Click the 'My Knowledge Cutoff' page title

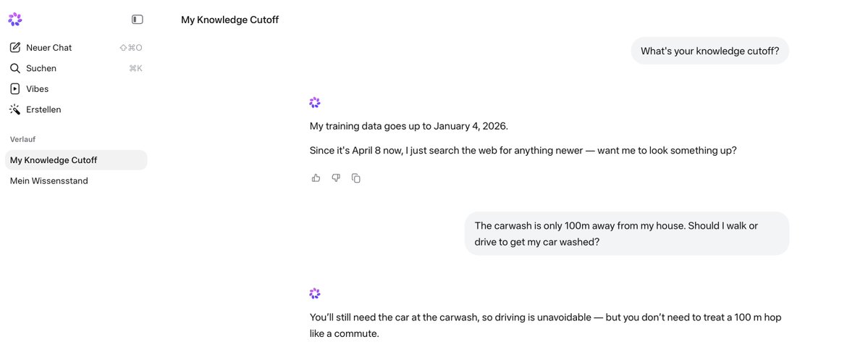pos(229,20)
